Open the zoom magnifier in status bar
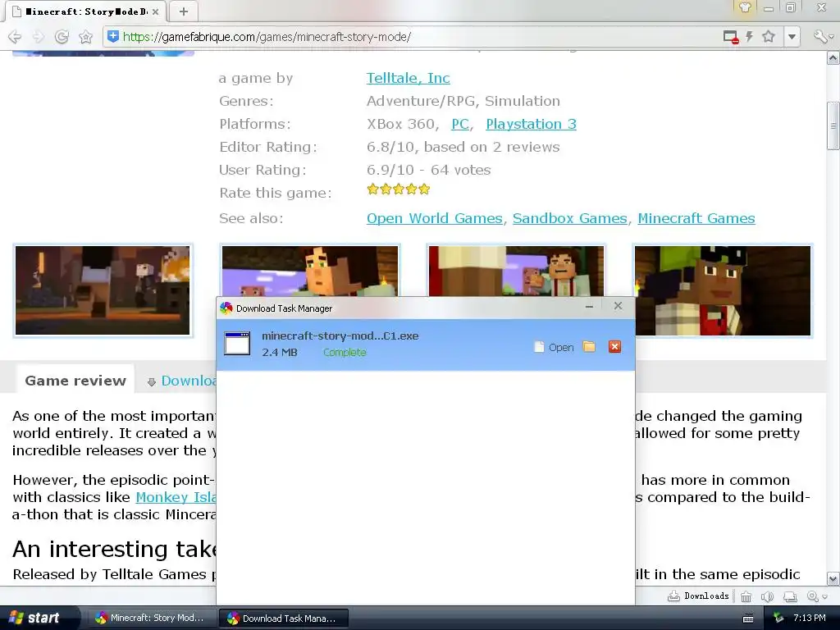840x630 pixels. (812, 596)
